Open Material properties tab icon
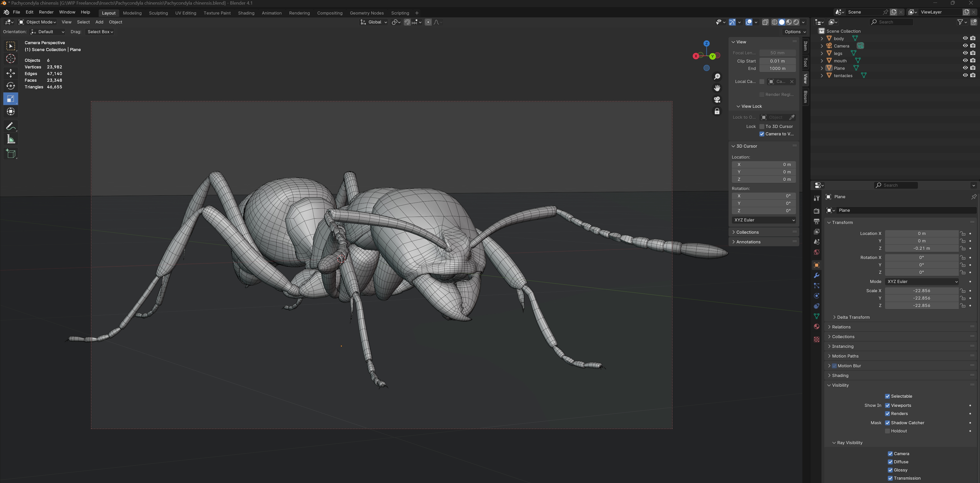 [x=816, y=327]
